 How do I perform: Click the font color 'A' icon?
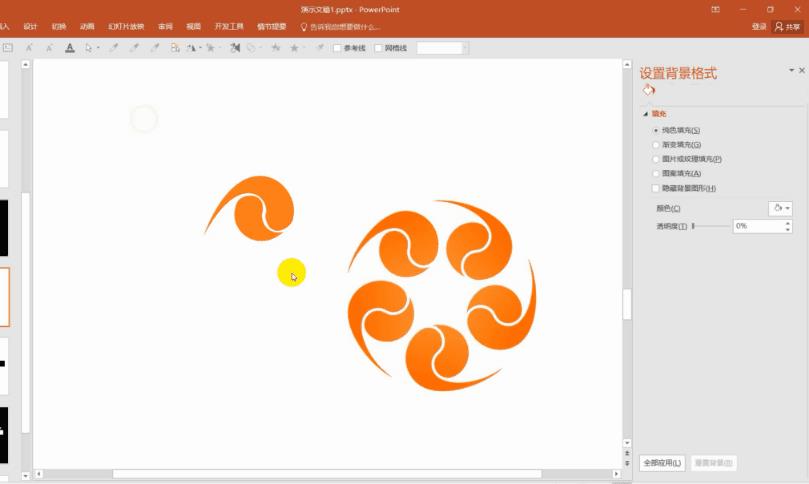(69, 47)
